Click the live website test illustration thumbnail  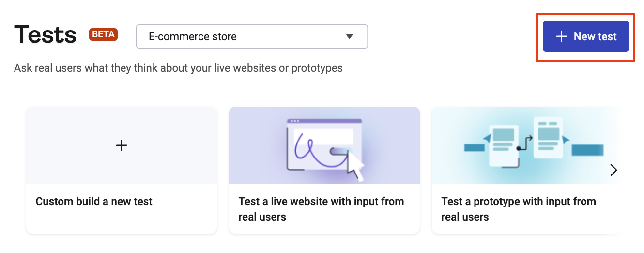(324, 145)
